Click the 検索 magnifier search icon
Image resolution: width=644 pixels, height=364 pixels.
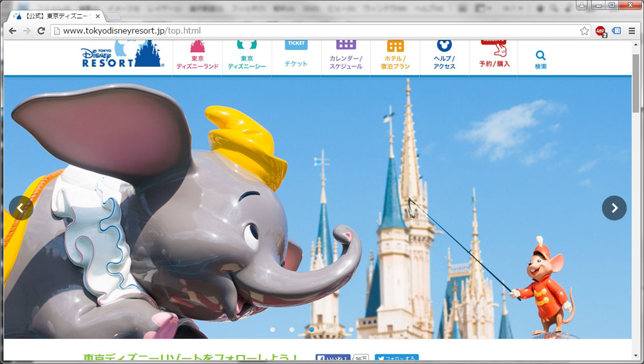[540, 59]
